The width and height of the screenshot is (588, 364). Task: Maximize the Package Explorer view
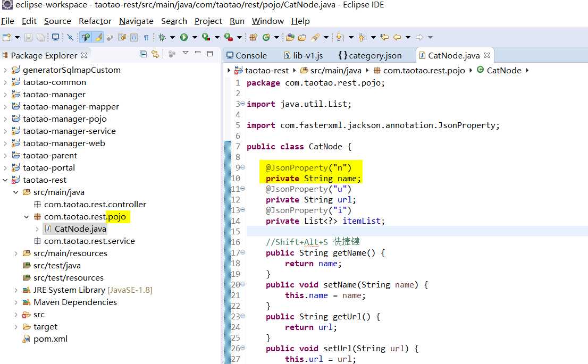click(211, 54)
